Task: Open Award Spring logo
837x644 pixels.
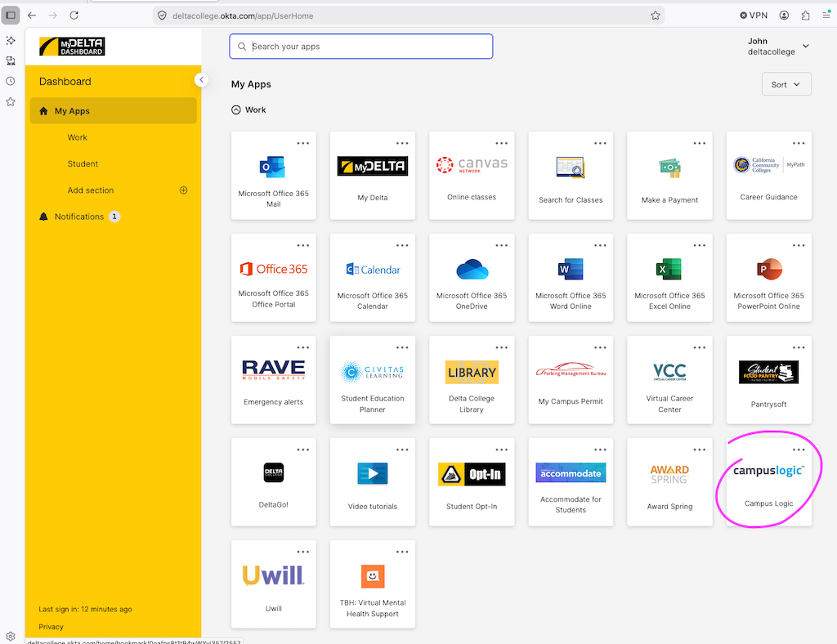Action: click(669, 474)
